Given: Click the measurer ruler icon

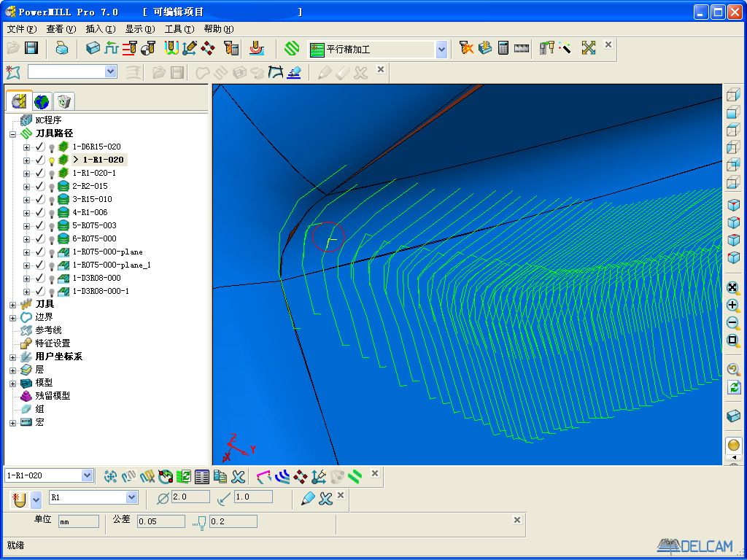Looking at the screenshot, I should tap(522, 48).
